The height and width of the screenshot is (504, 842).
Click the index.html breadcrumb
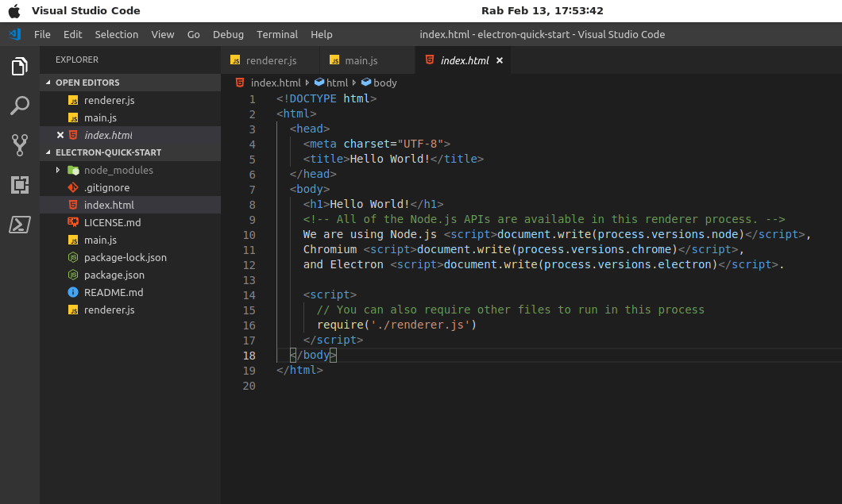coord(276,83)
